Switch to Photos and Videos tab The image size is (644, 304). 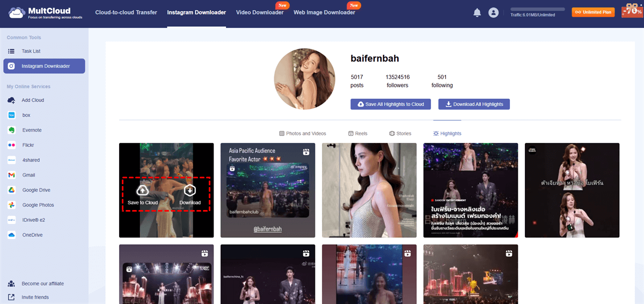point(303,133)
